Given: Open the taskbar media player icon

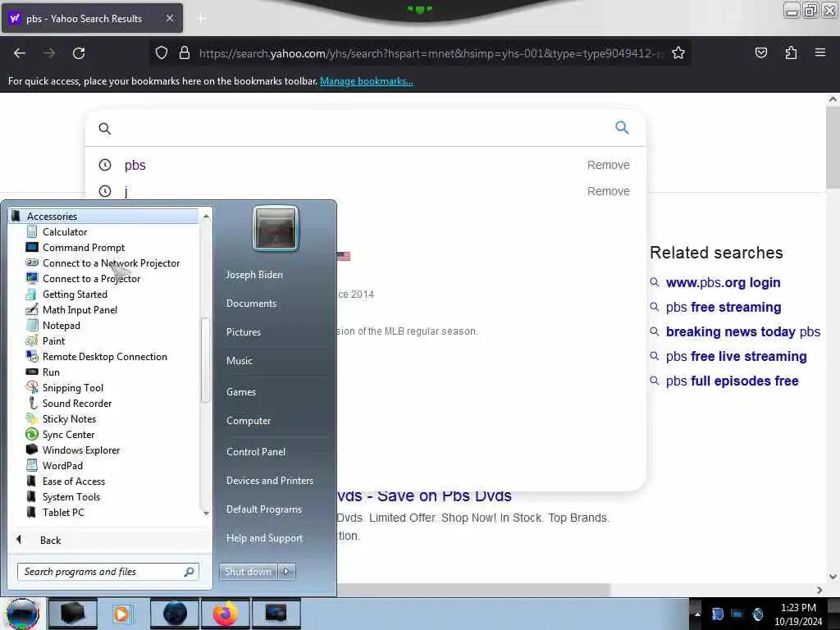Looking at the screenshot, I should click(x=122, y=614).
